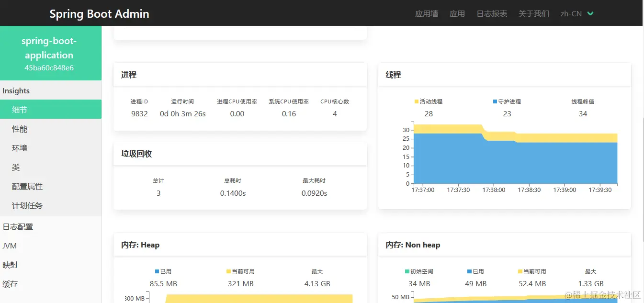Click the Heap committed value 321 MB
Viewport: 644px width, 303px height.
pyautogui.click(x=241, y=284)
